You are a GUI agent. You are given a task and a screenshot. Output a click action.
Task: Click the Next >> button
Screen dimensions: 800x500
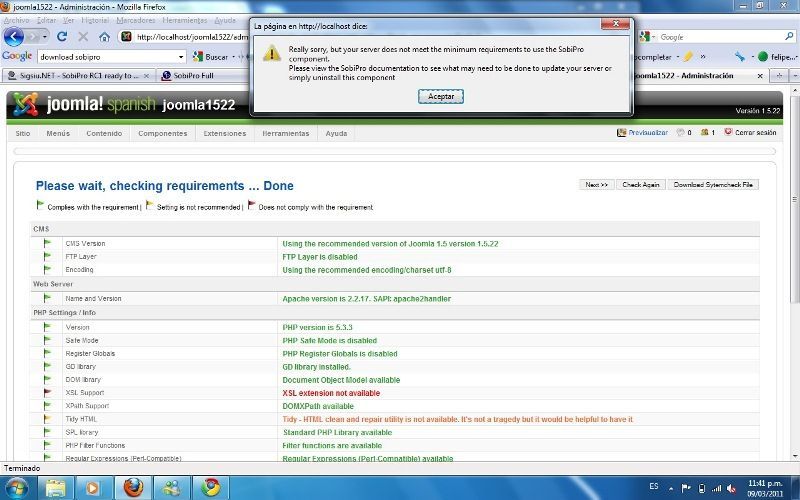pyautogui.click(x=596, y=185)
